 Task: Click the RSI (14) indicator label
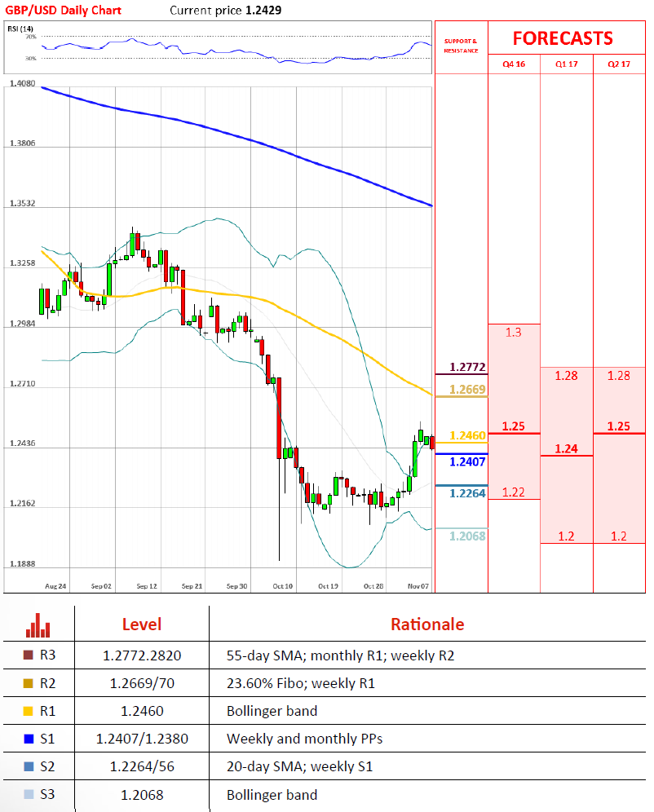[20, 29]
